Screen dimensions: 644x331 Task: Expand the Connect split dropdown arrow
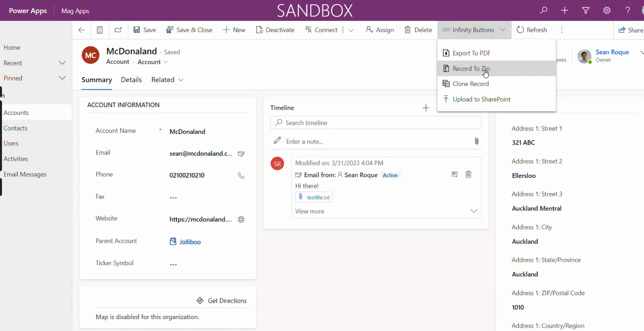(351, 30)
